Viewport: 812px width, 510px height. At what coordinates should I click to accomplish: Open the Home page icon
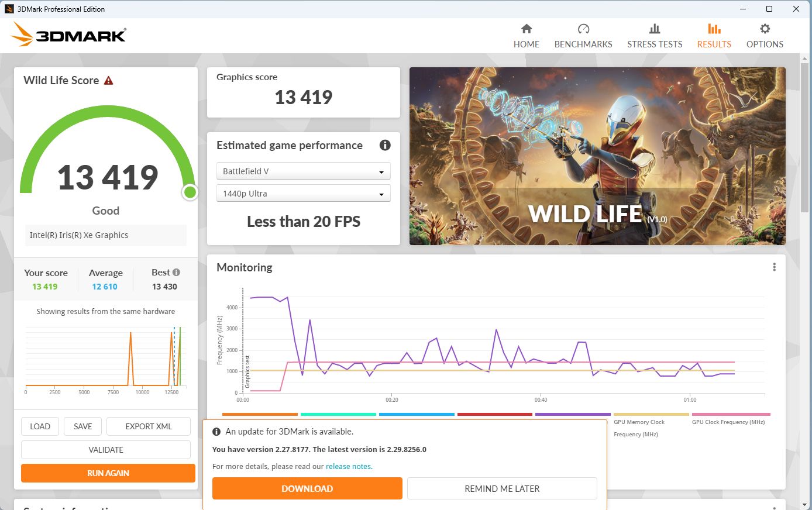pyautogui.click(x=527, y=29)
